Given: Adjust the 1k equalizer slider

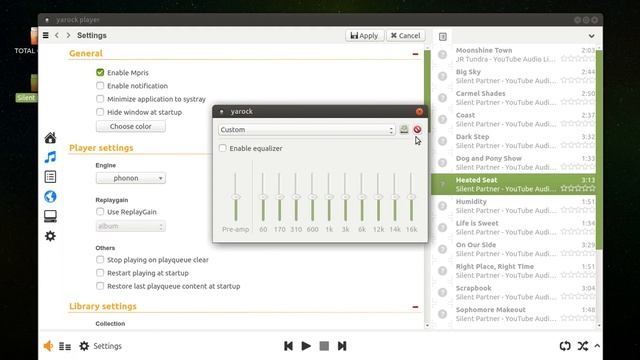Looking at the screenshot, I should click(x=329, y=197).
